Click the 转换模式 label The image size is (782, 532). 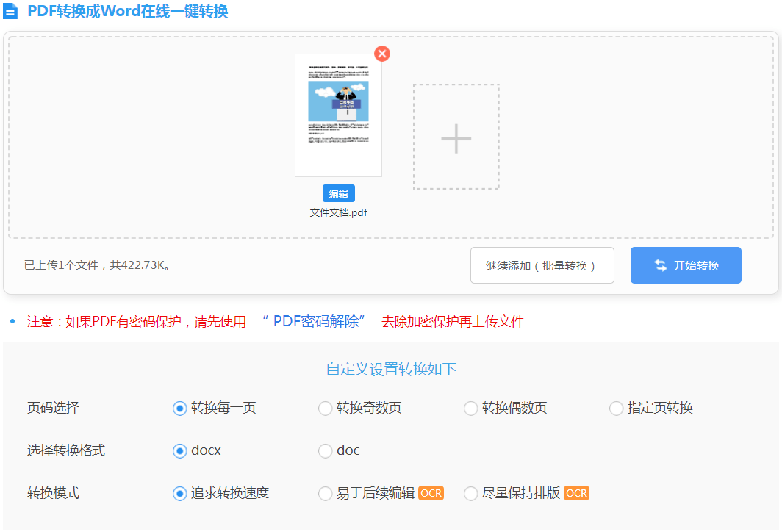point(54,493)
